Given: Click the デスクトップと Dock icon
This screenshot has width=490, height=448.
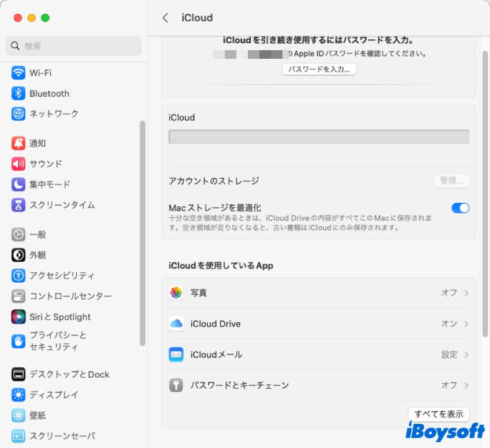Looking at the screenshot, I should pos(18,374).
